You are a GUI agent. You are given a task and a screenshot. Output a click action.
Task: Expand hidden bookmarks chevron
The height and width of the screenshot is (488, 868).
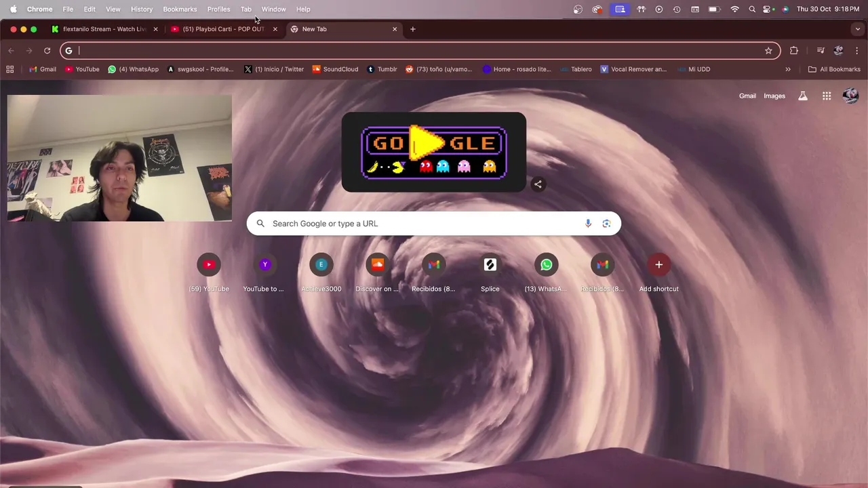(x=788, y=69)
